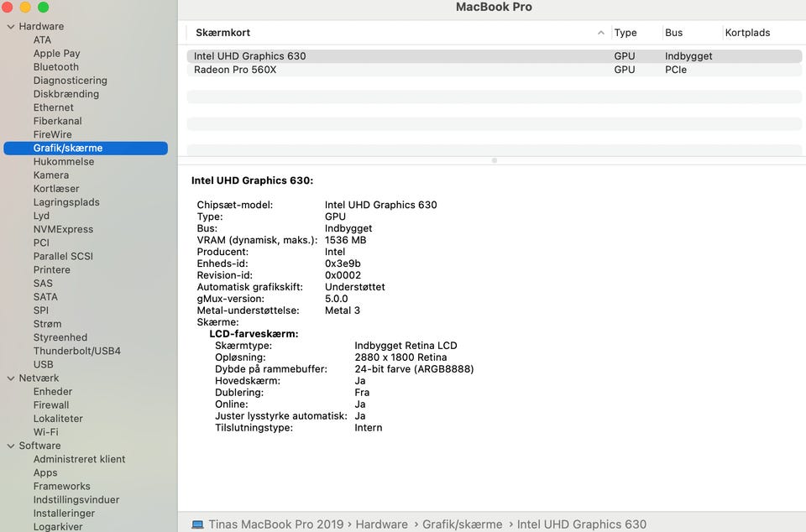
Task: Collapse the Hardware section chevron
Action: click(11, 27)
